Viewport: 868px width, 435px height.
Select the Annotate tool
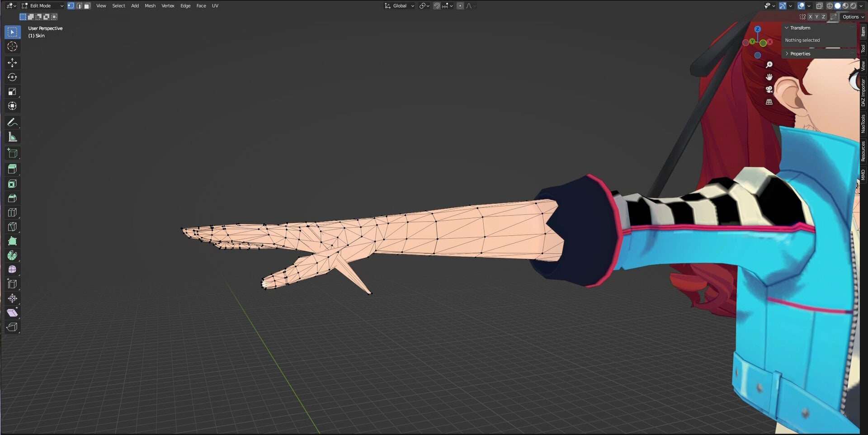tap(12, 122)
